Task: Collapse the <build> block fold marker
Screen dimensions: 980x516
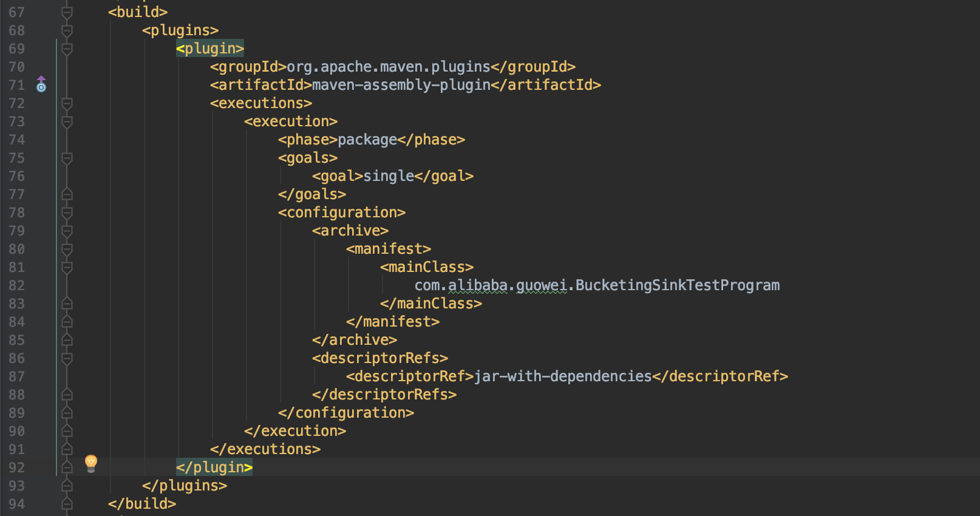Action: pyautogui.click(x=67, y=12)
